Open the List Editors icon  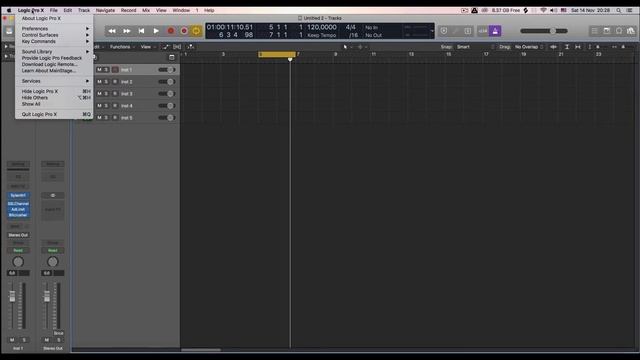tap(594, 31)
